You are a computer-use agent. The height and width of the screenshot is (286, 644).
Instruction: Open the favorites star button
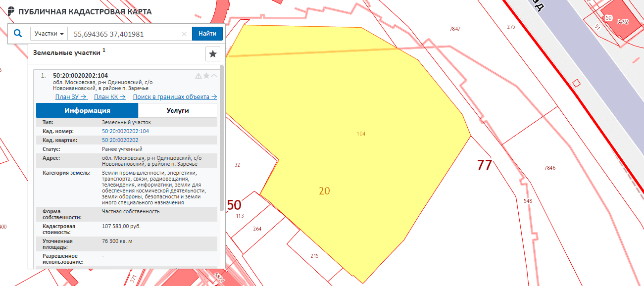pyautogui.click(x=212, y=53)
